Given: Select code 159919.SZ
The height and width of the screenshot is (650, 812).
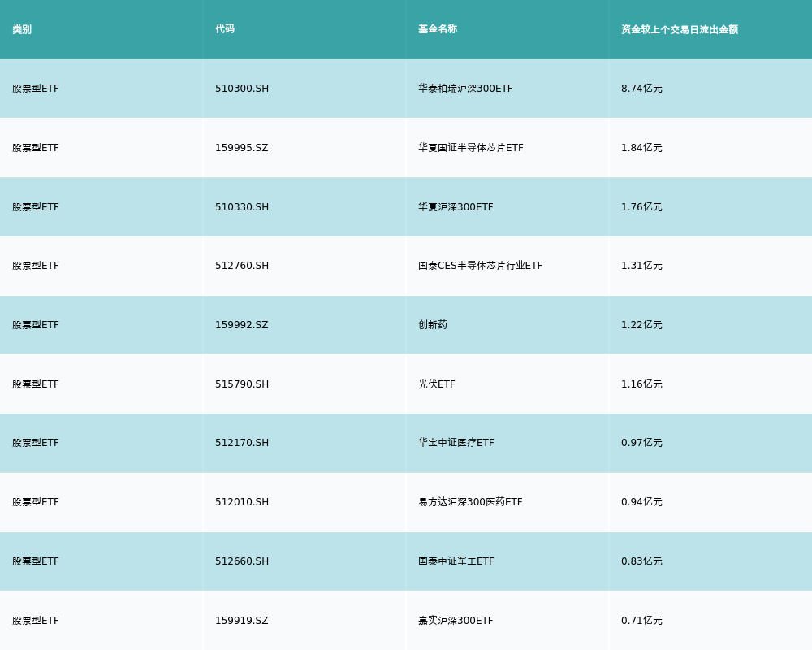Looking at the screenshot, I should pyautogui.click(x=242, y=621).
